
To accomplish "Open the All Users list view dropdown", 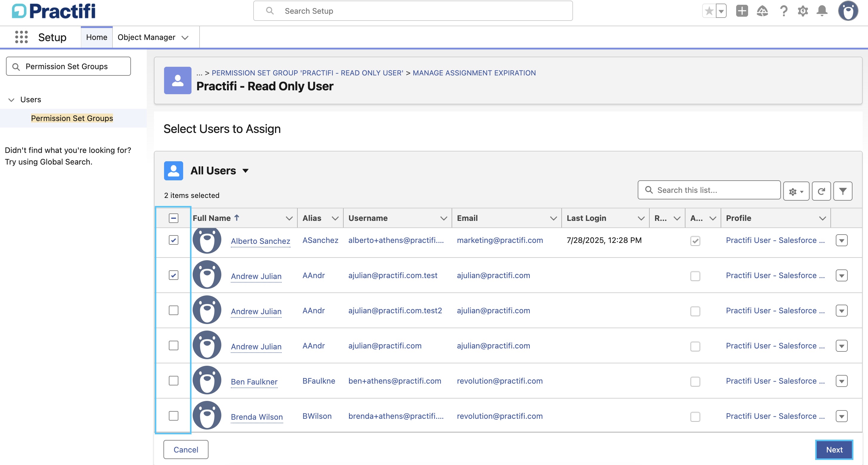I will (246, 171).
